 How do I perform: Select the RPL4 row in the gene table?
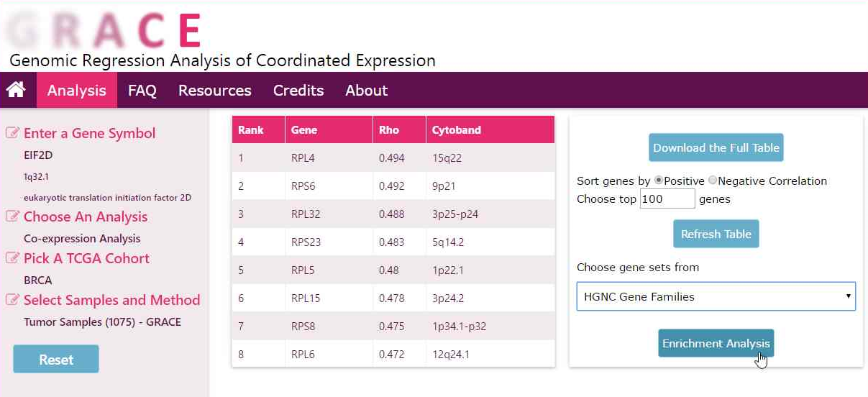click(x=393, y=158)
